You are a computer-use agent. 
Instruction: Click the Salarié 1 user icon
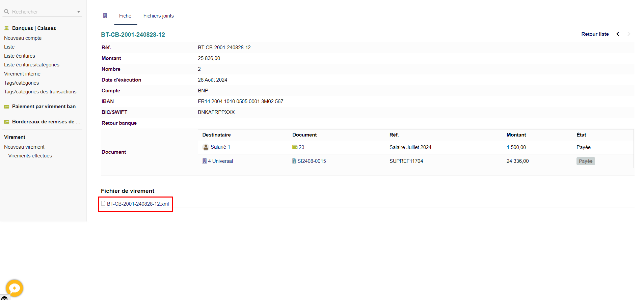tap(206, 147)
